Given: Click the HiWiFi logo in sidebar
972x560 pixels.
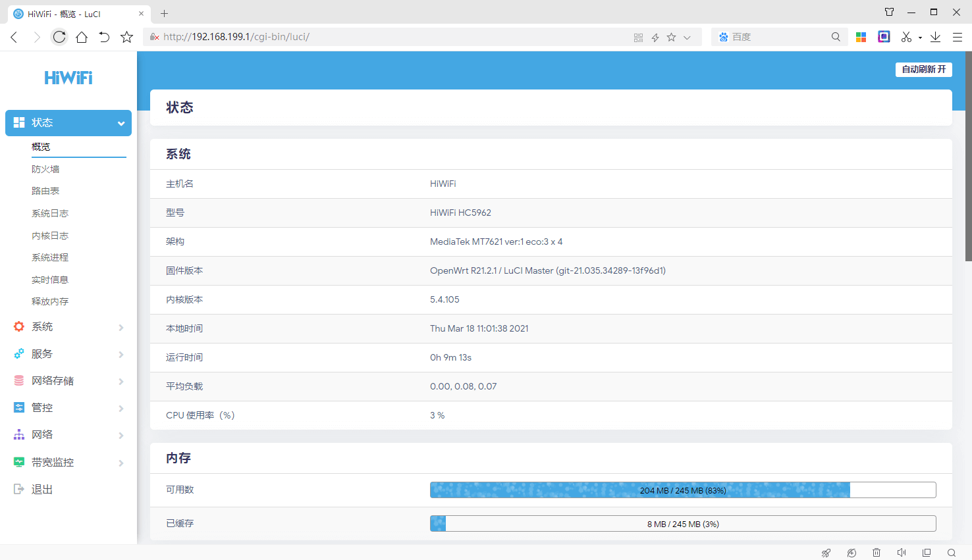Looking at the screenshot, I should (x=68, y=78).
